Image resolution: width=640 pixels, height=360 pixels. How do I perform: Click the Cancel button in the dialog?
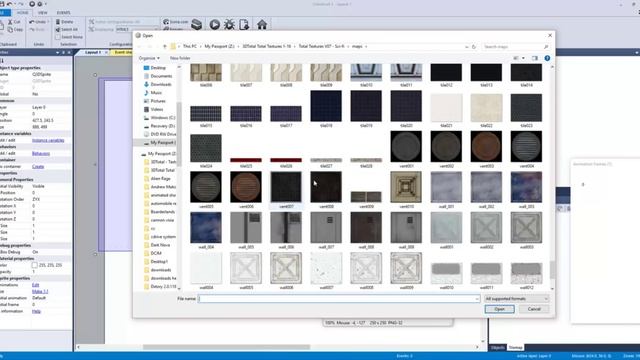tap(534, 309)
